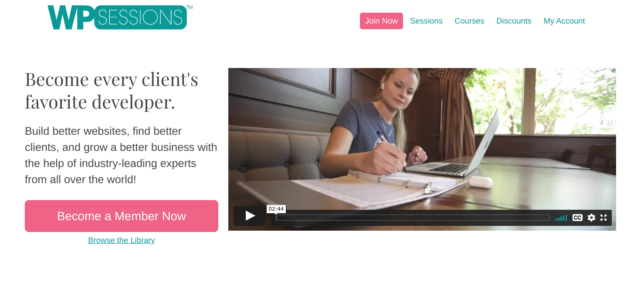Screen dimensions: 644x283
Task: Follow the Browse the Library link
Action: [x=122, y=240]
